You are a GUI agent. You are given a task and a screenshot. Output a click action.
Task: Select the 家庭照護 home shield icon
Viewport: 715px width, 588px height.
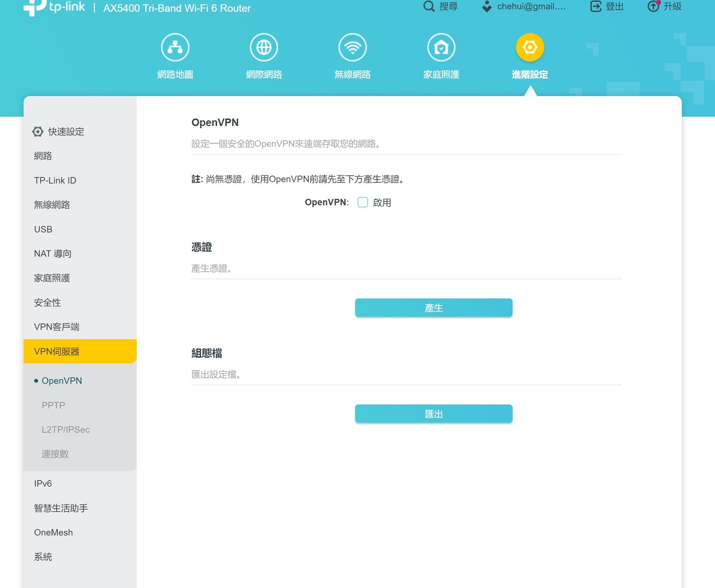441,47
